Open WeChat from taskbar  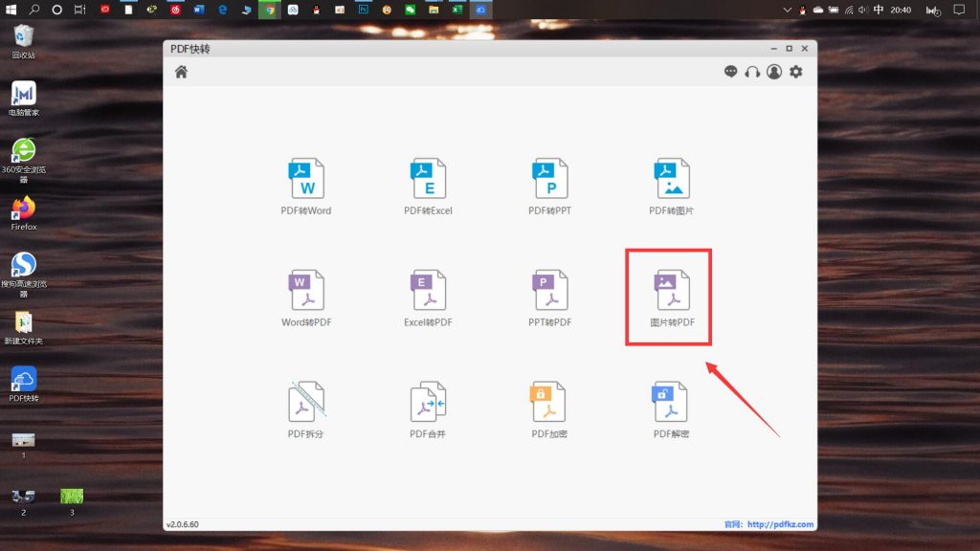(410, 10)
